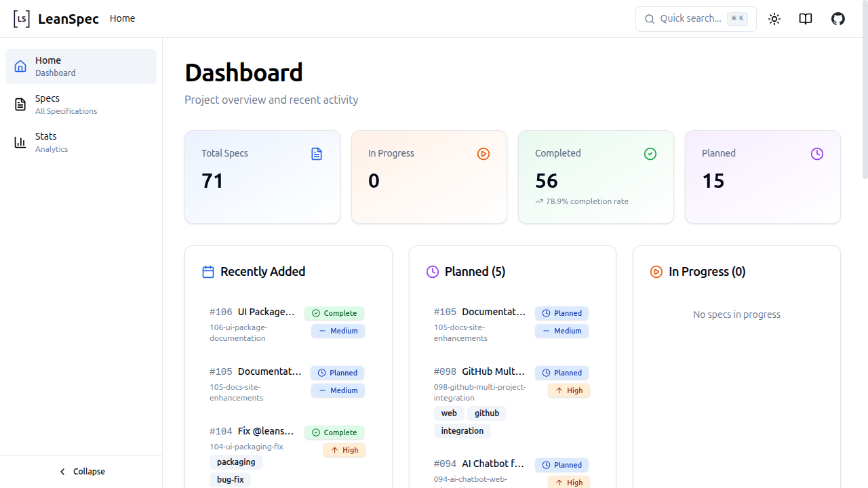Open the GitHub repository icon
The height and width of the screenshot is (488, 868).
837,18
